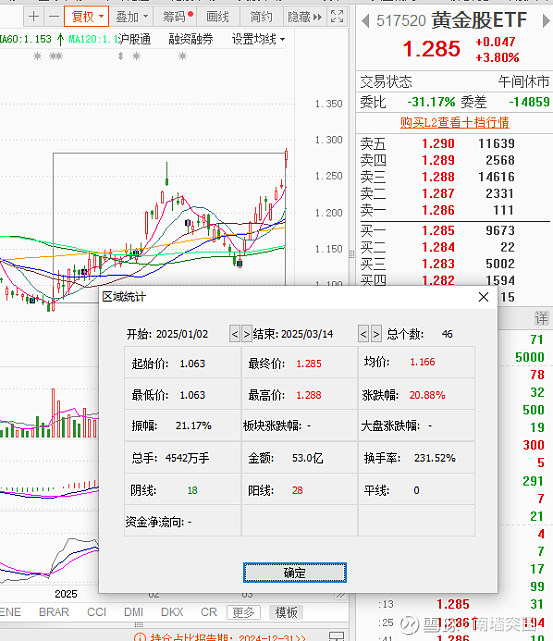Move start date later with right arrow
The height and width of the screenshot is (641, 553).
tap(246, 334)
